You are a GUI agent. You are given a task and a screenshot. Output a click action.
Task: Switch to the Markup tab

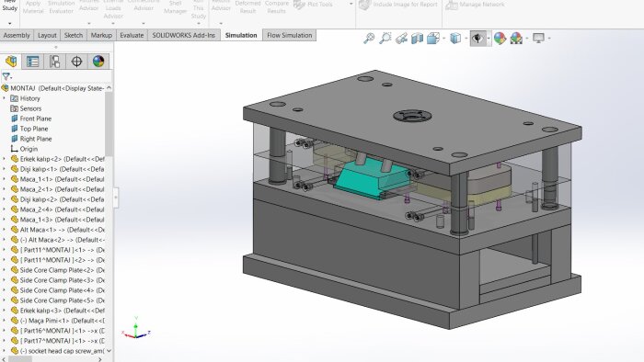click(101, 35)
